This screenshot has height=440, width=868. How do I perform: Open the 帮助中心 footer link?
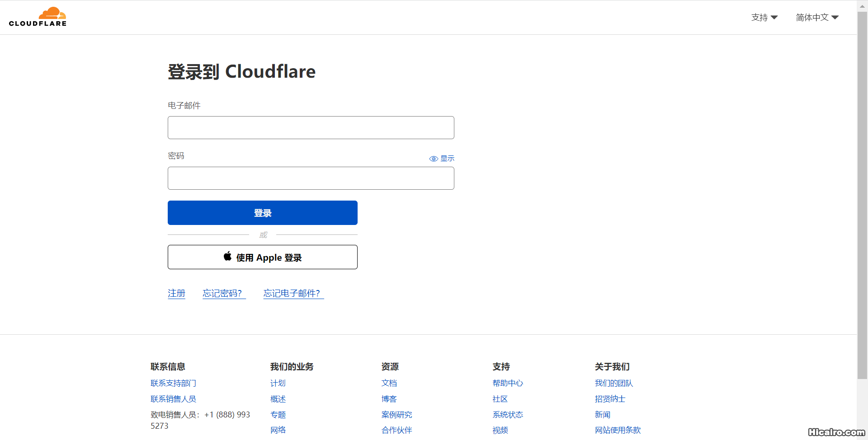click(508, 383)
